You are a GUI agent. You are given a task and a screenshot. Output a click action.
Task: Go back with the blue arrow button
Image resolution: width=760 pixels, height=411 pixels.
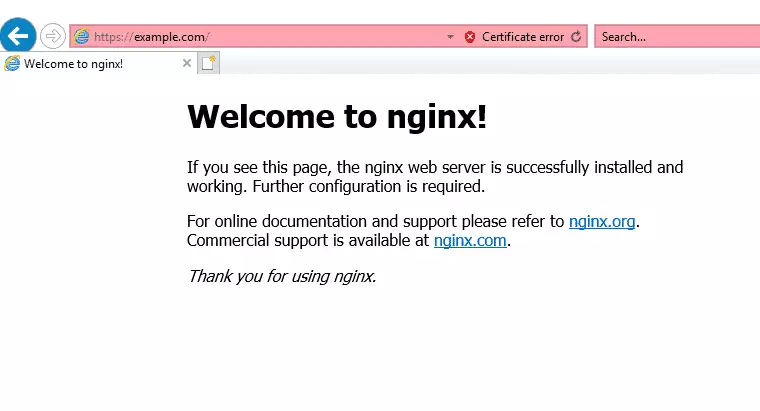(x=17, y=35)
